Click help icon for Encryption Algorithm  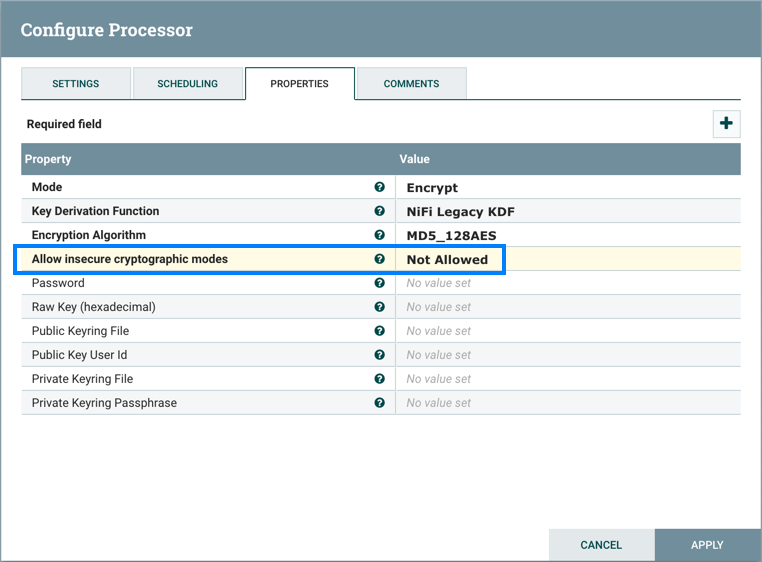380,235
